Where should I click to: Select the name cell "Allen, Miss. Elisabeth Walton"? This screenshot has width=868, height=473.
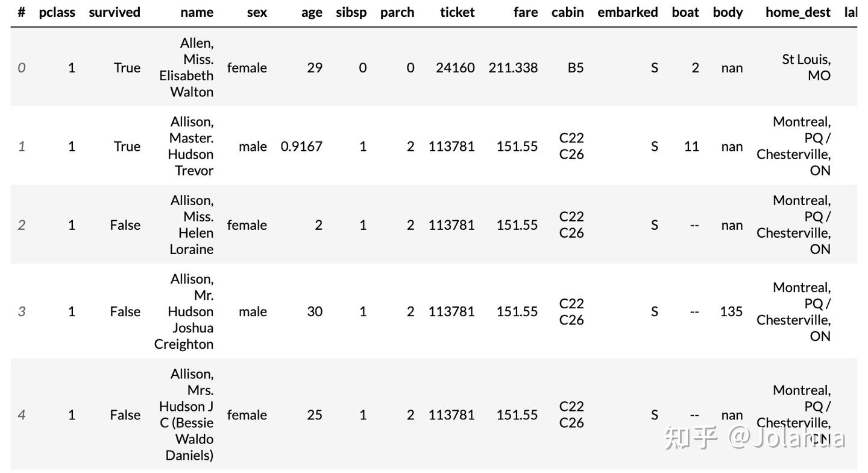point(187,67)
